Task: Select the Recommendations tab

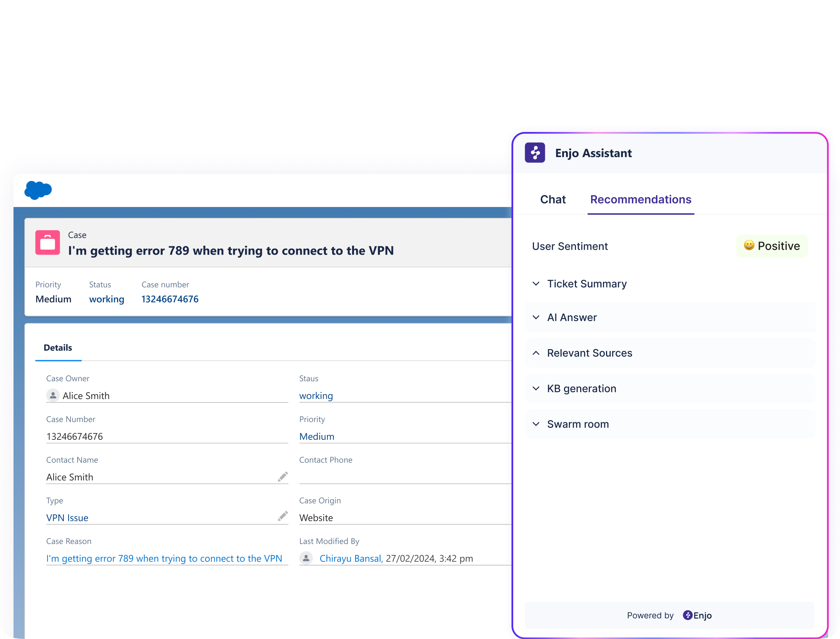Action: (x=640, y=199)
